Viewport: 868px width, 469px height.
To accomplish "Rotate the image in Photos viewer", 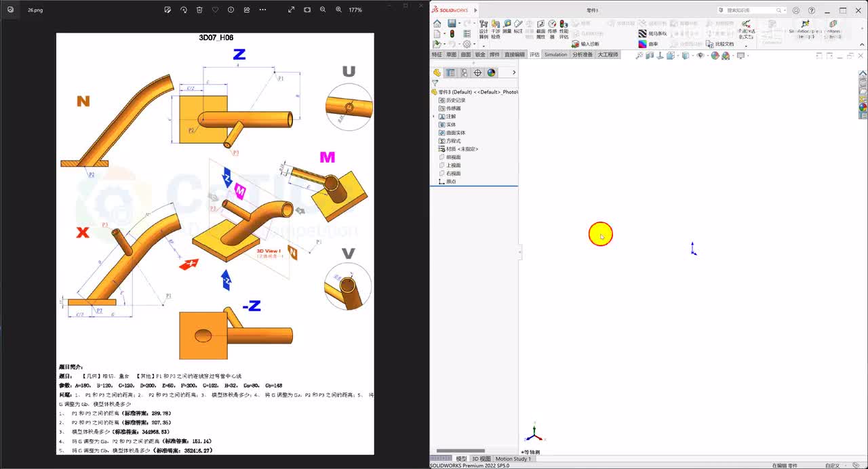I will coord(184,9).
